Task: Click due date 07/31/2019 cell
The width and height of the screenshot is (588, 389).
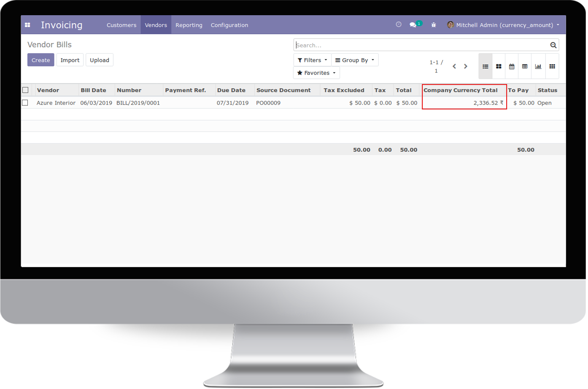Action: (x=233, y=103)
